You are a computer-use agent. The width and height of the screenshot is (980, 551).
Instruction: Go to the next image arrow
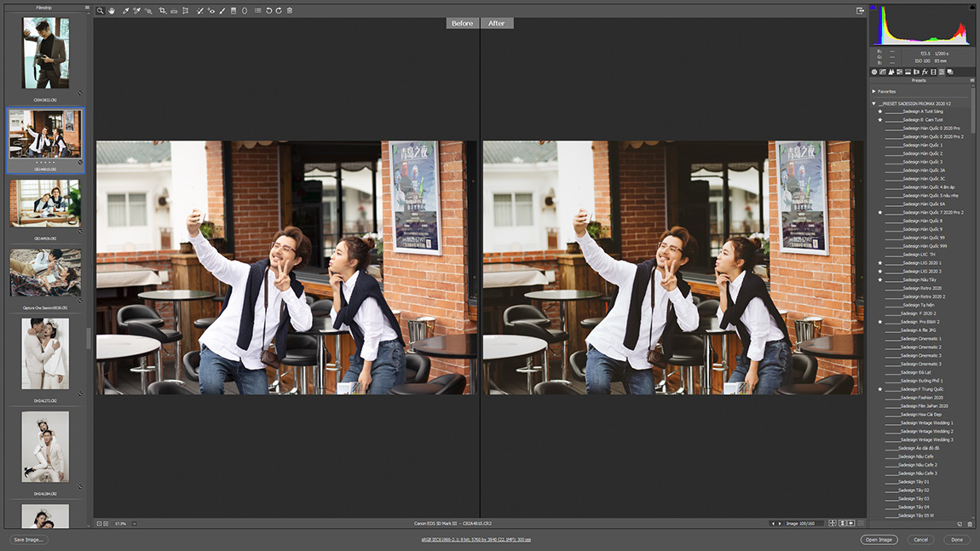click(780, 524)
